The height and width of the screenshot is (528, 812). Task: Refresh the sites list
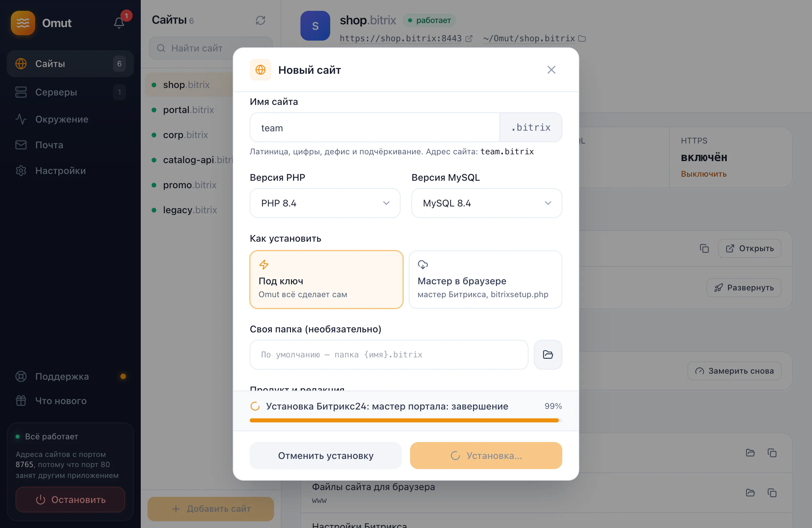point(260,21)
